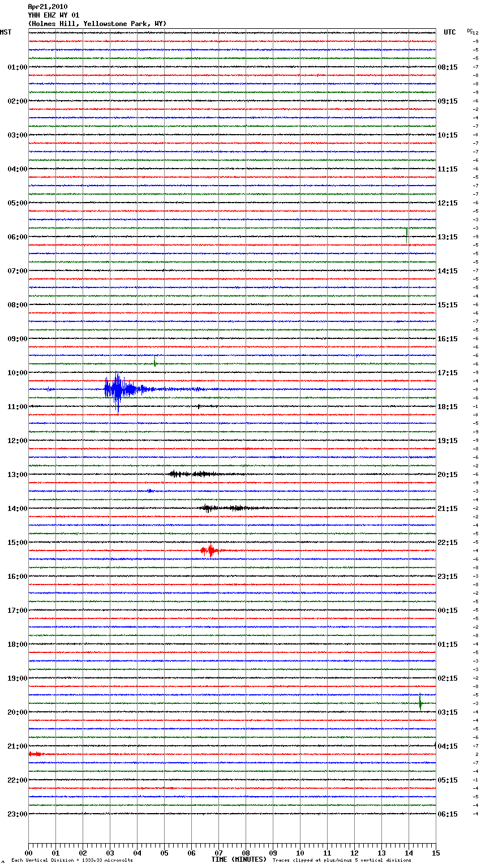Click the 13:15 UTC label
The image size is (481, 868).
448,237
